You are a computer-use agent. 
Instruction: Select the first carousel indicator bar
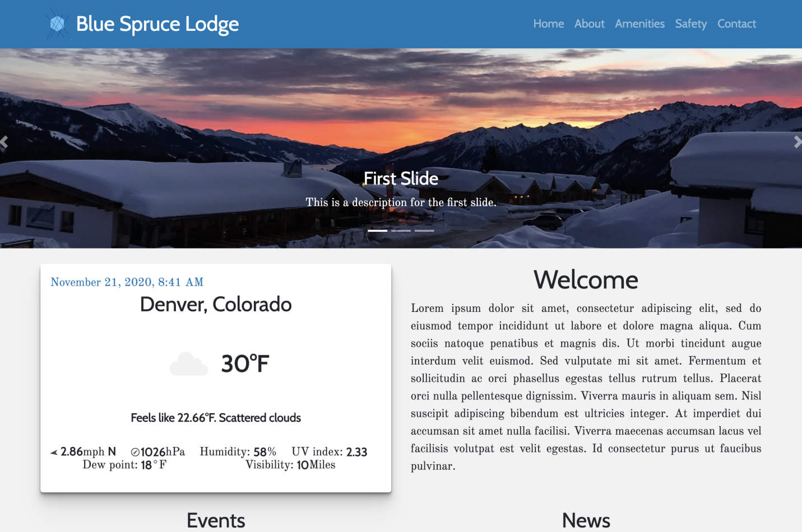(377, 230)
